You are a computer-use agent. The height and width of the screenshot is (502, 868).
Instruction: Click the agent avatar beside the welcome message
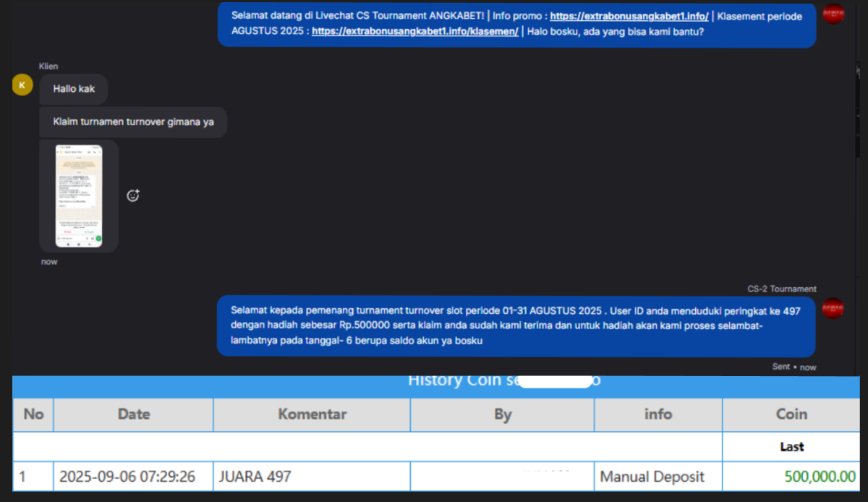coord(834,13)
